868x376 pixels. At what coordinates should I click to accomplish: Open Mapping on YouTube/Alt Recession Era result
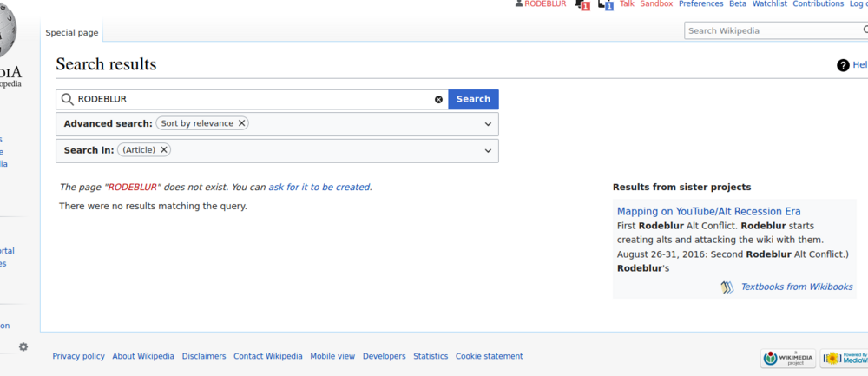[708, 212]
